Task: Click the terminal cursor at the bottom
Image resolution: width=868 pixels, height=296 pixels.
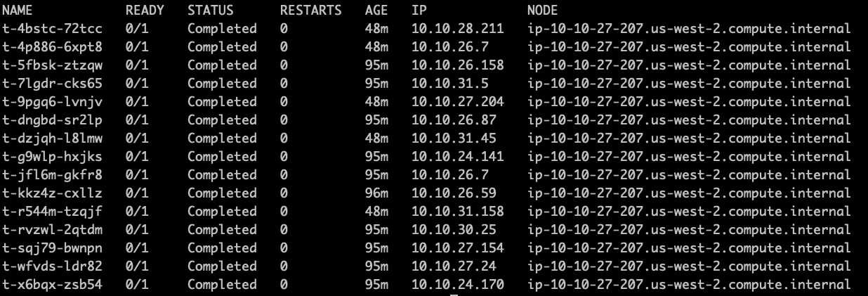Action: pos(454,295)
